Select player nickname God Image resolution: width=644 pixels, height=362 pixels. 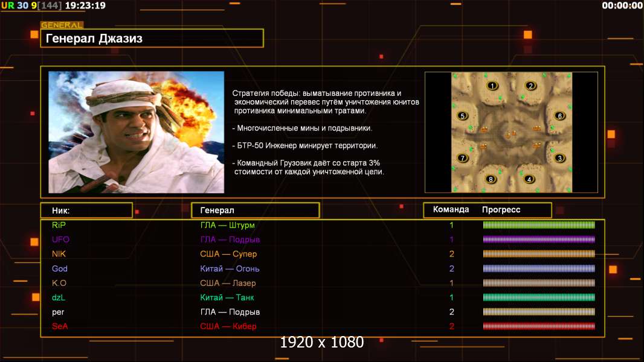(60, 268)
